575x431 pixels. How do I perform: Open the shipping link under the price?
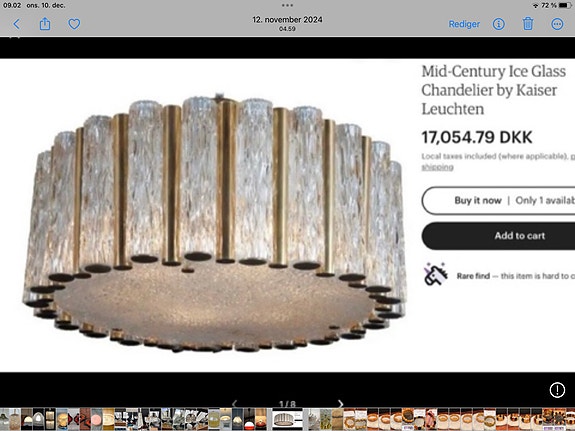click(437, 167)
